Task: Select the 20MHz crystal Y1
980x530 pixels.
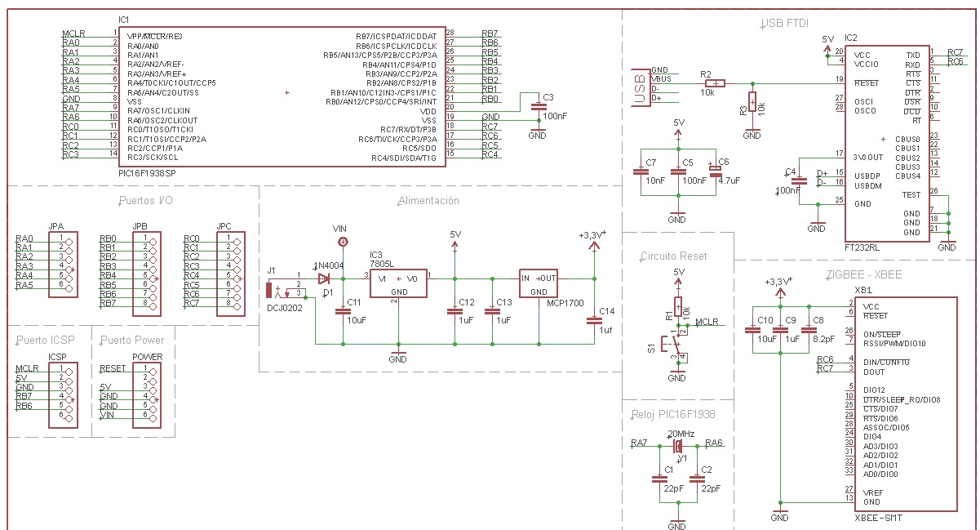Action: pyautogui.click(x=677, y=446)
